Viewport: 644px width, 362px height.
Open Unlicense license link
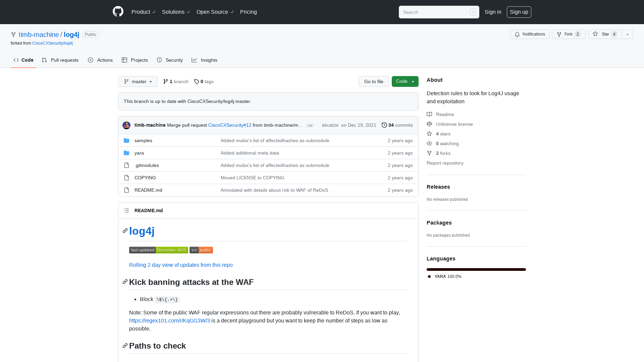[x=450, y=124]
